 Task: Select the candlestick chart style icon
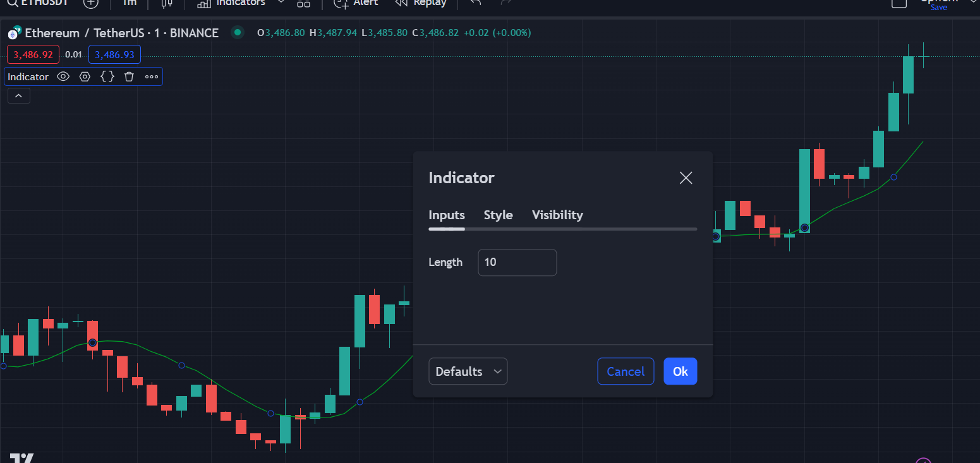pos(166,4)
